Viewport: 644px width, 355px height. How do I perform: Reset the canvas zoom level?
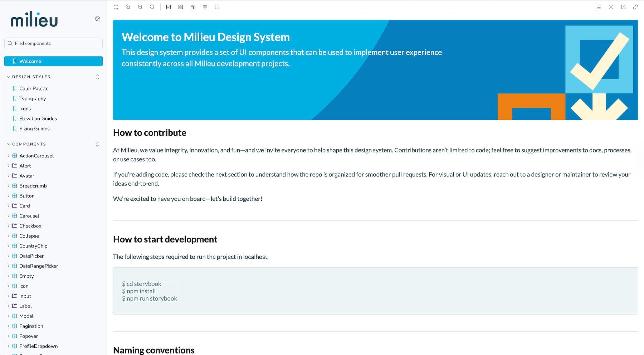[152, 7]
